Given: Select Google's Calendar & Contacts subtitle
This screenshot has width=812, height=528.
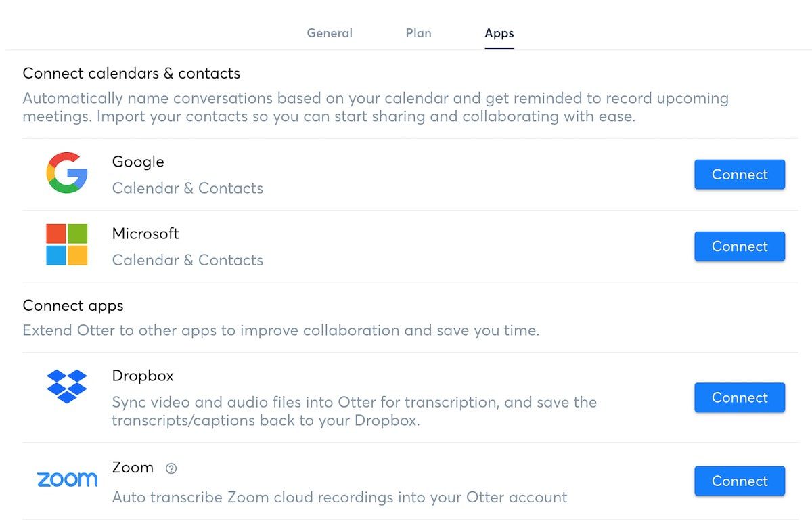Looking at the screenshot, I should pos(187,188).
